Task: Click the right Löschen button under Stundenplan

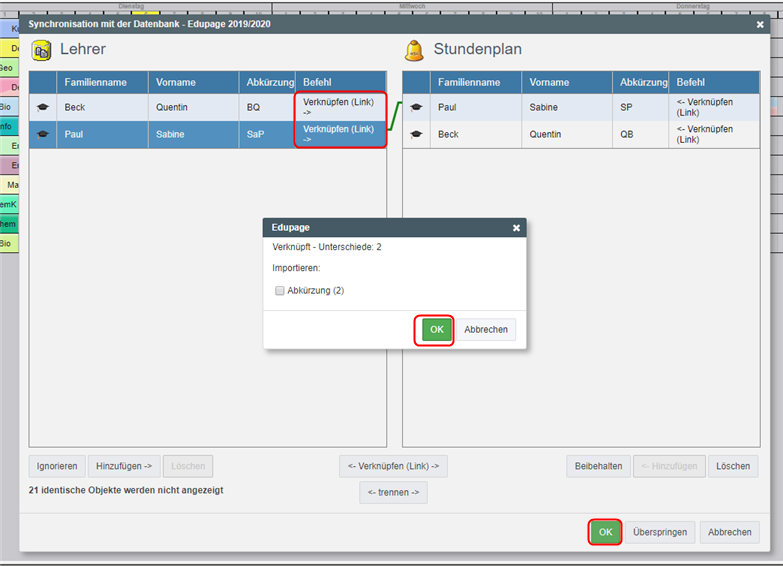Action: (733, 466)
